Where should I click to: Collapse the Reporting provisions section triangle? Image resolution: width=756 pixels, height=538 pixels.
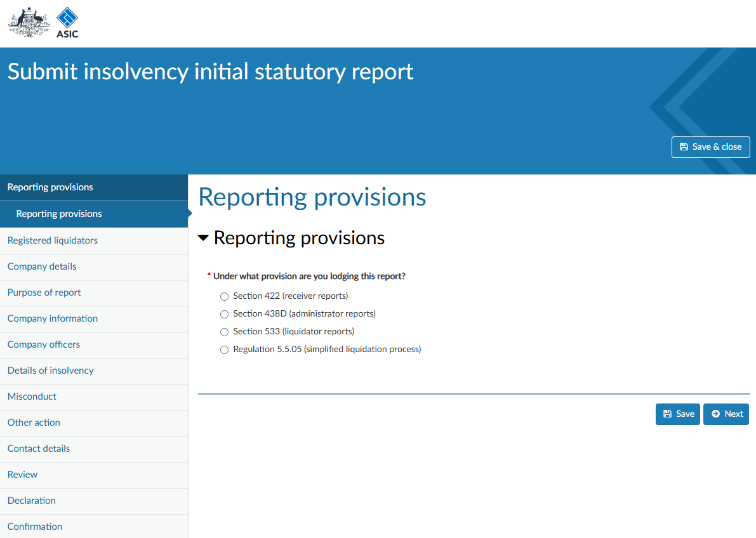204,238
